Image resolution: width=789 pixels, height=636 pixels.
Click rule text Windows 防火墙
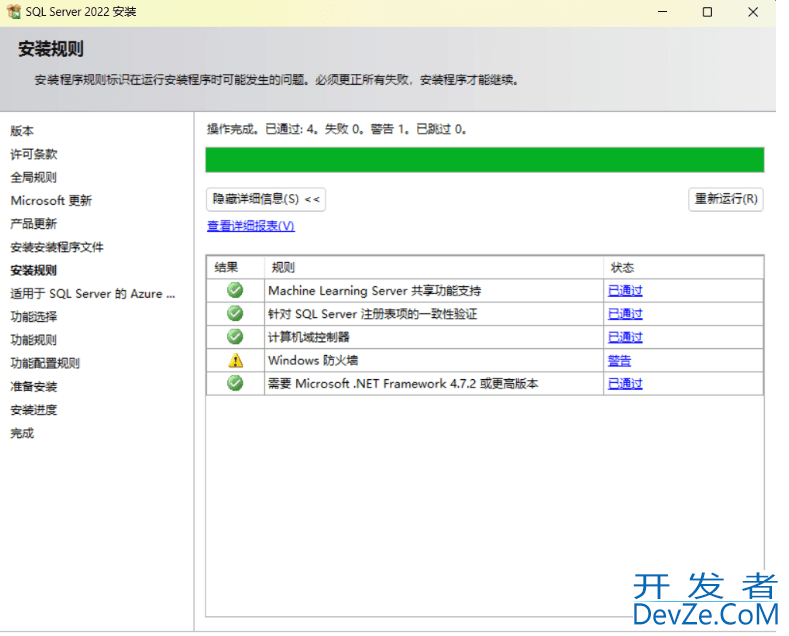click(313, 361)
